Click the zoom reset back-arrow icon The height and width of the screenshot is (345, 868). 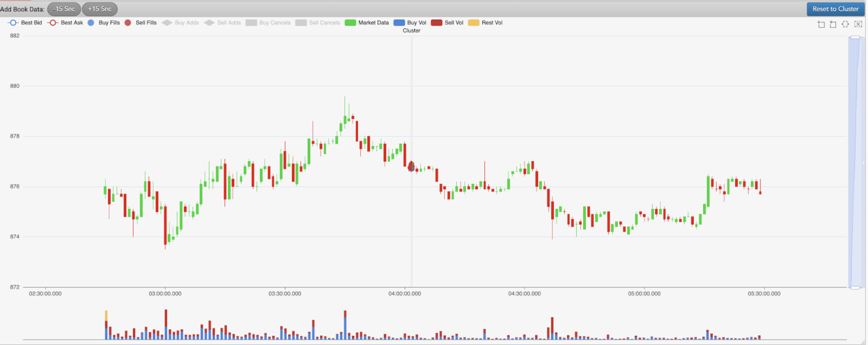pyautogui.click(x=833, y=24)
